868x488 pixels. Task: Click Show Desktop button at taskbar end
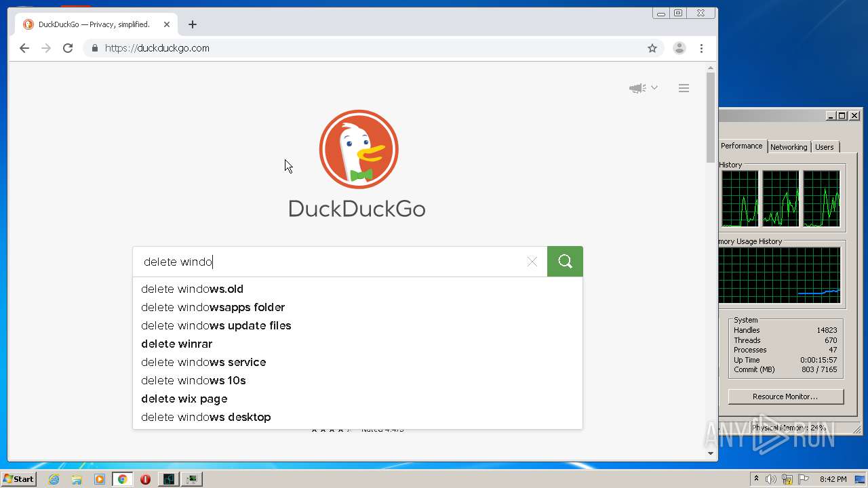click(860, 479)
